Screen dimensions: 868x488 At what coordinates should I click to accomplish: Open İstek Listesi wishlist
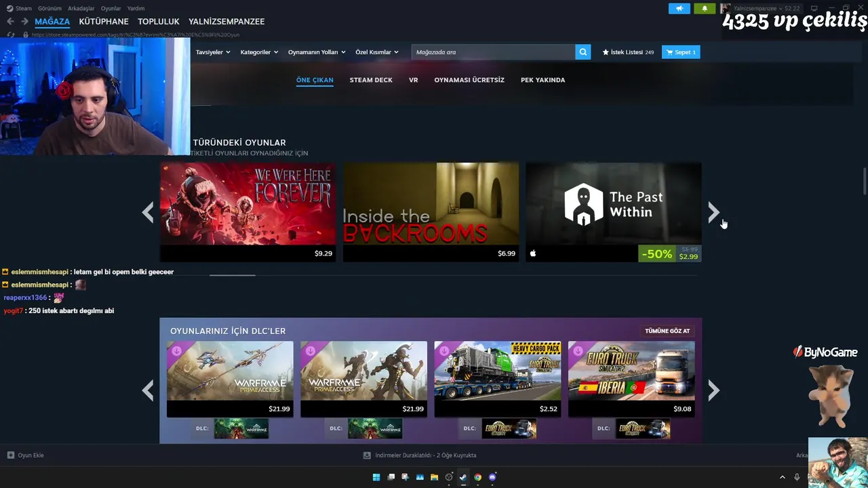click(628, 52)
